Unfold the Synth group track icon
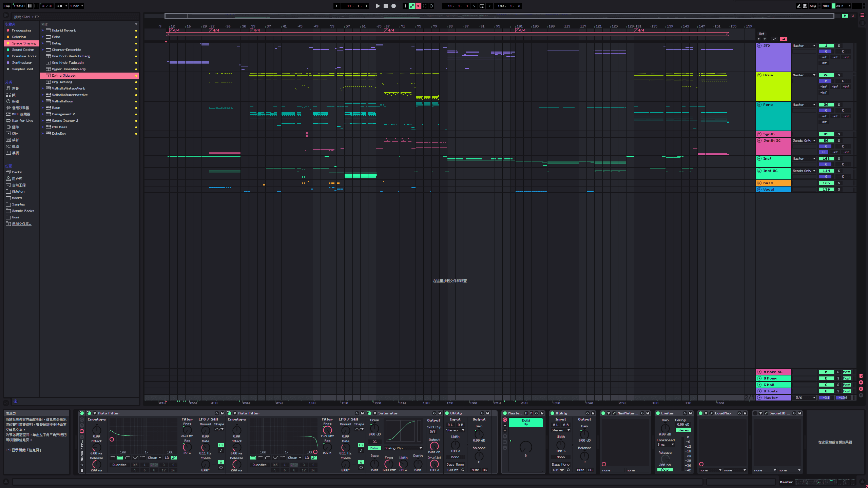This screenshot has width=868, height=488. point(759,134)
